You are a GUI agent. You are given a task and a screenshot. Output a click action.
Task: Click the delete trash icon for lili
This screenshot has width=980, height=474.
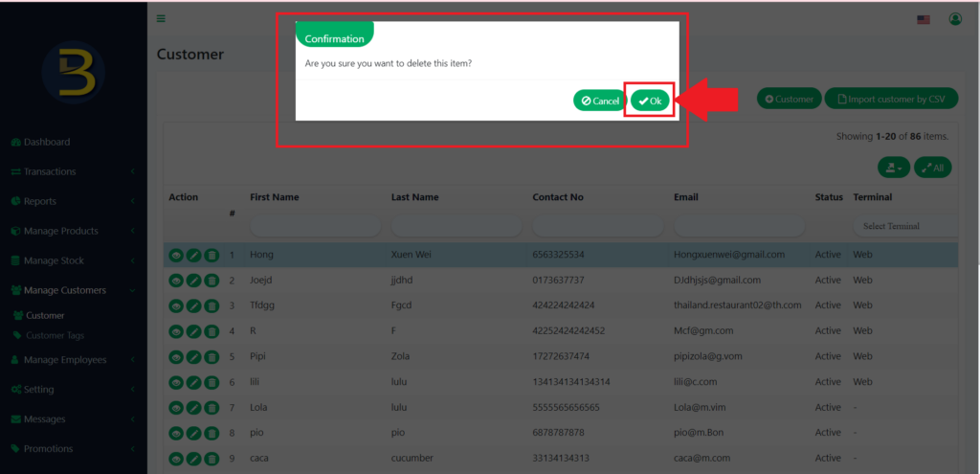pyautogui.click(x=212, y=382)
